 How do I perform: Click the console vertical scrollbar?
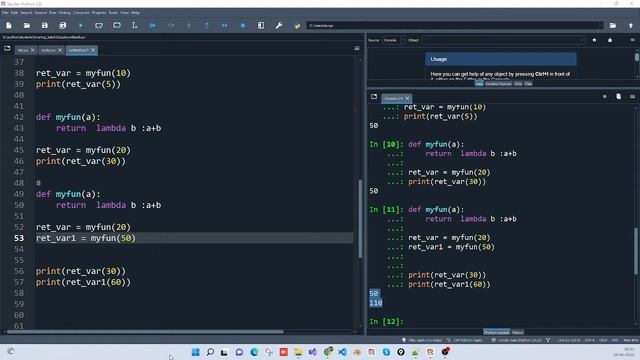(636, 251)
